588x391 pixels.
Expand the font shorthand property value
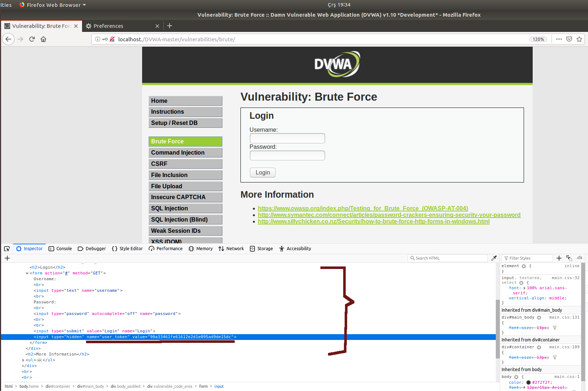tap(524, 288)
